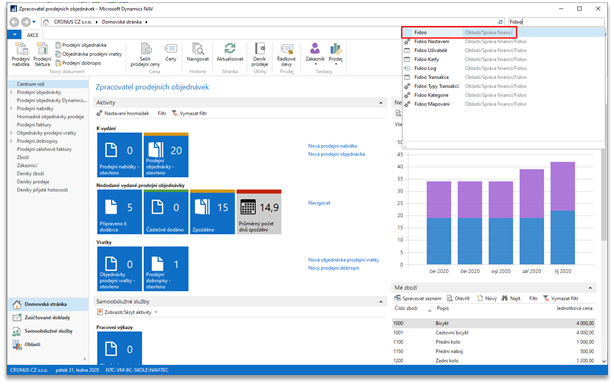Open Zobrazit/Skrýt aktivity dropdown
Viewport: 614px width, 386px height.
(x=127, y=312)
